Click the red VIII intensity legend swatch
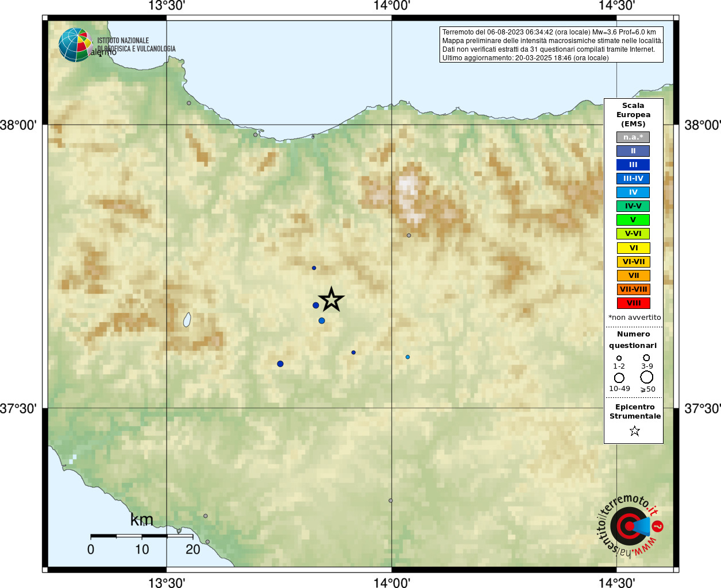Viewport: 721px width, 588px height. pos(633,303)
